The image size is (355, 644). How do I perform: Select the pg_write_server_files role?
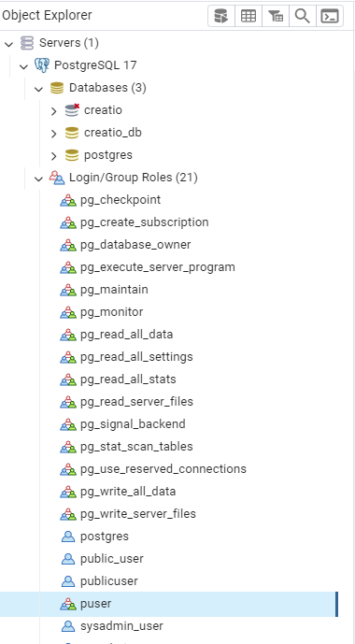138,514
